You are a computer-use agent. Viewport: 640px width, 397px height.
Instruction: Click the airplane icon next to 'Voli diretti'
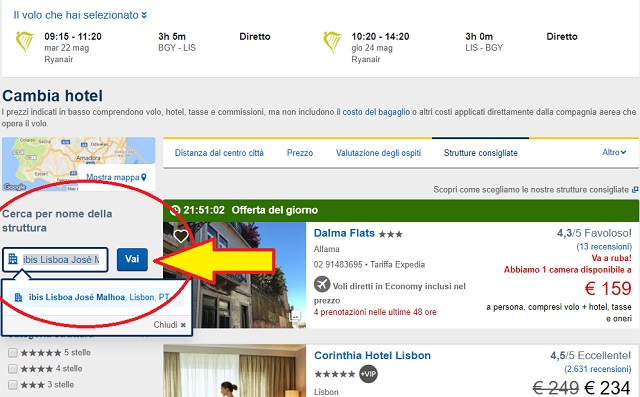322,284
